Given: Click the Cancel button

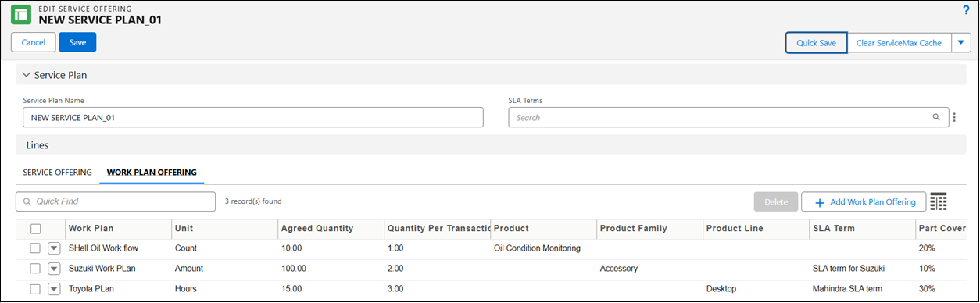Looking at the screenshot, I should click(x=33, y=42).
